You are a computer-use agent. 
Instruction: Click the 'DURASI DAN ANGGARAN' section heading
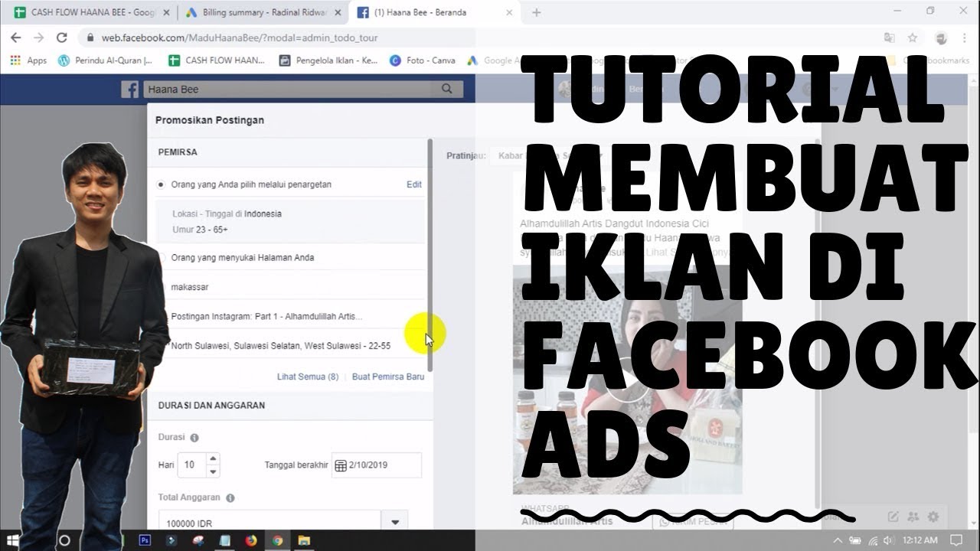212,405
